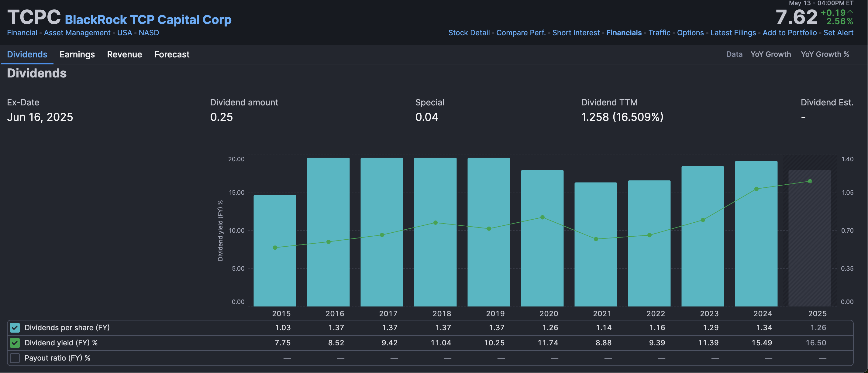Click the USA country link
Image resolution: width=868 pixels, height=373 pixels.
[124, 33]
